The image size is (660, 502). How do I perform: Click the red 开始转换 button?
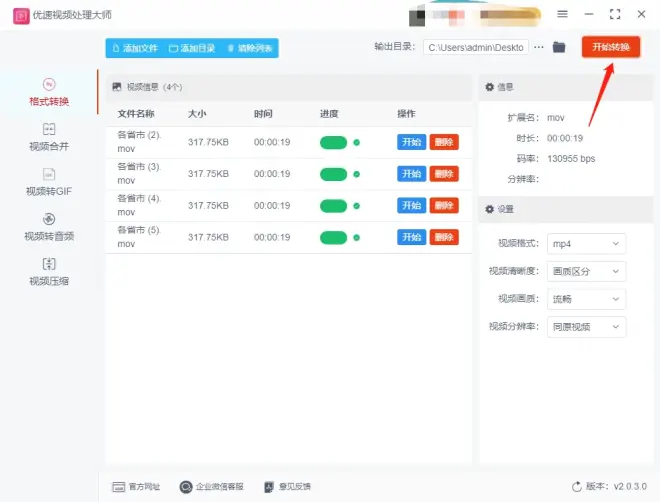pyautogui.click(x=609, y=48)
